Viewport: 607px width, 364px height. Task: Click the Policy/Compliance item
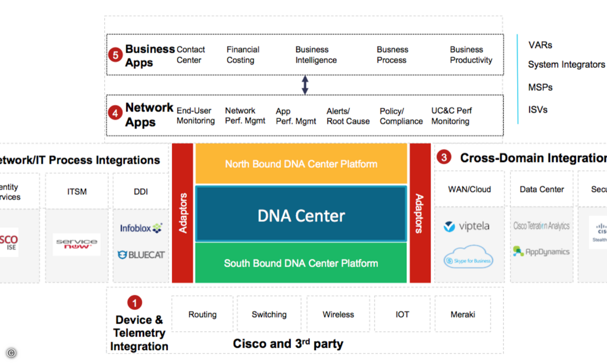click(401, 116)
